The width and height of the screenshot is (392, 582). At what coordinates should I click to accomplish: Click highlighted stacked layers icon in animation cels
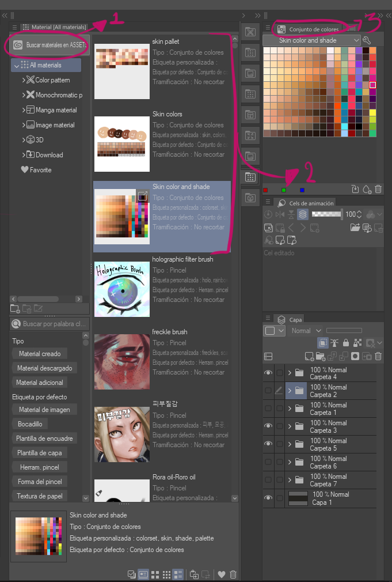point(303,214)
